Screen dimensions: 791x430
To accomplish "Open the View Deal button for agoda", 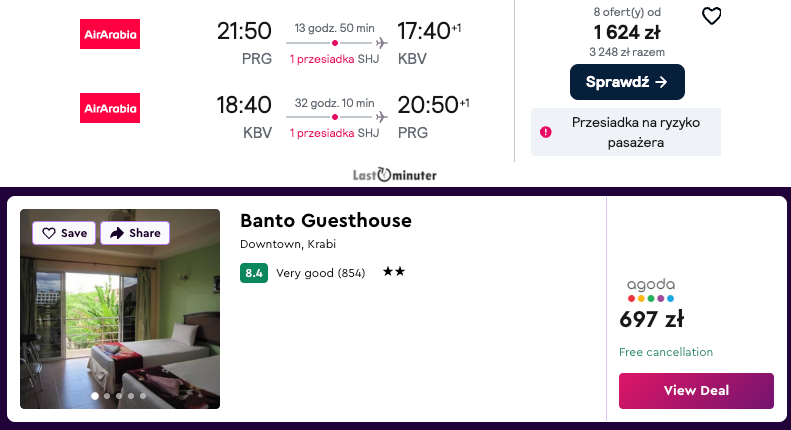I will (696, 390).
